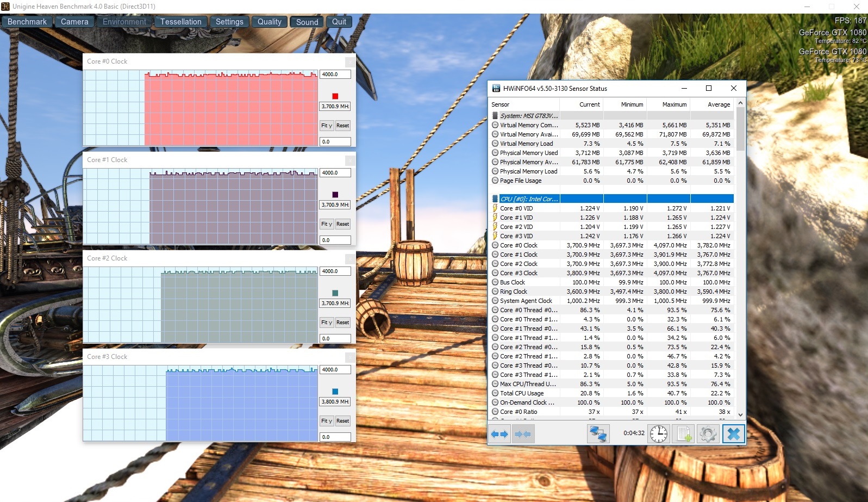
Task: Click the System Agent Clock row icon
Action: 495,301
